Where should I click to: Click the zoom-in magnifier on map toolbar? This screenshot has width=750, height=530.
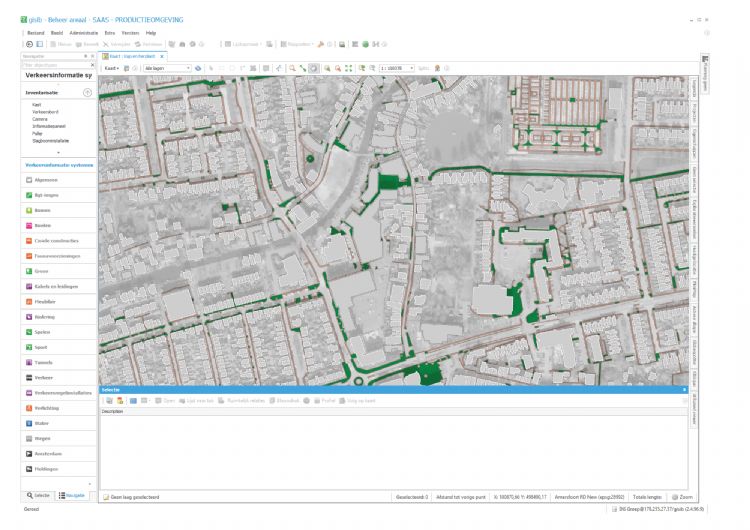(326, 68)
